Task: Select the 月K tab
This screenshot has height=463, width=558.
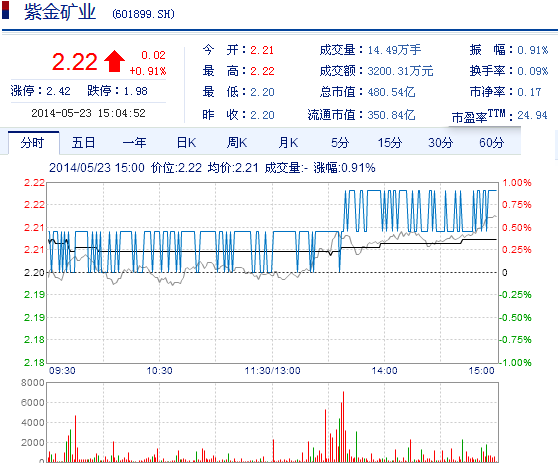Action: coord(288,143)
